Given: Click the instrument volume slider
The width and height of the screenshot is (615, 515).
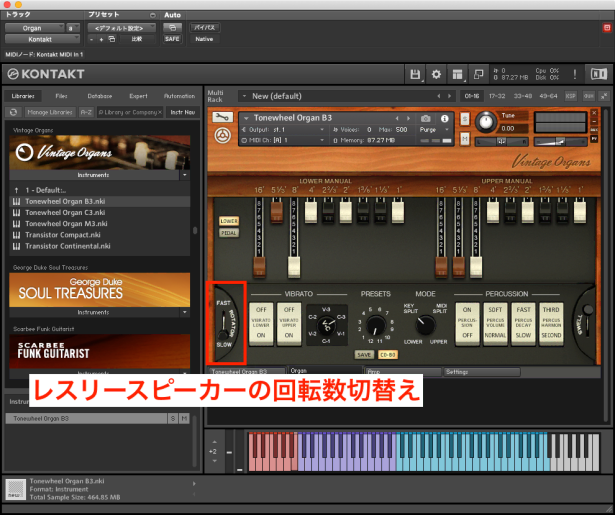Looking at the screenshot, I should pyautogui.click(x=560, y=142).
